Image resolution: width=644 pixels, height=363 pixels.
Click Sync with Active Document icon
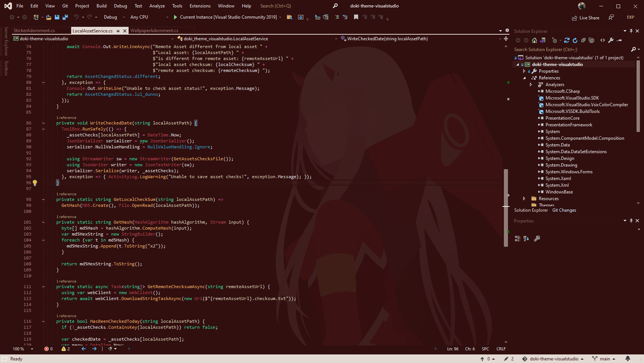pyautogui.click(x=567, y=40)
